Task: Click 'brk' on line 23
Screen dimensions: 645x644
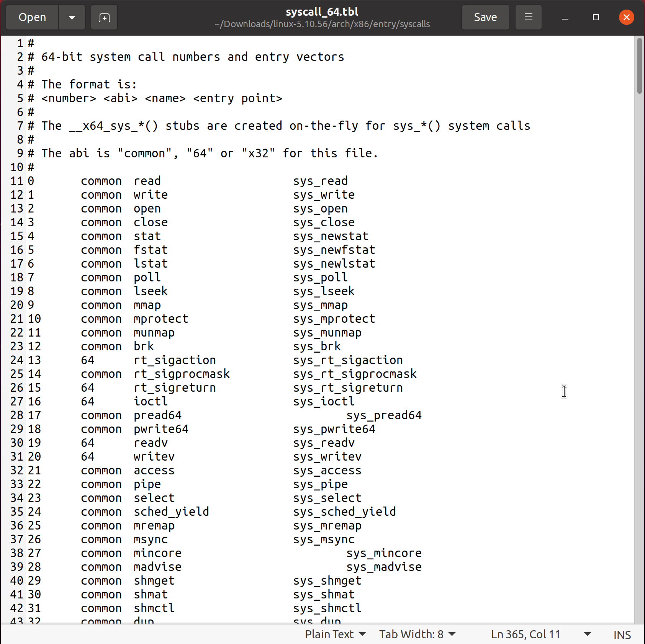Action: [x=144, y=346]
